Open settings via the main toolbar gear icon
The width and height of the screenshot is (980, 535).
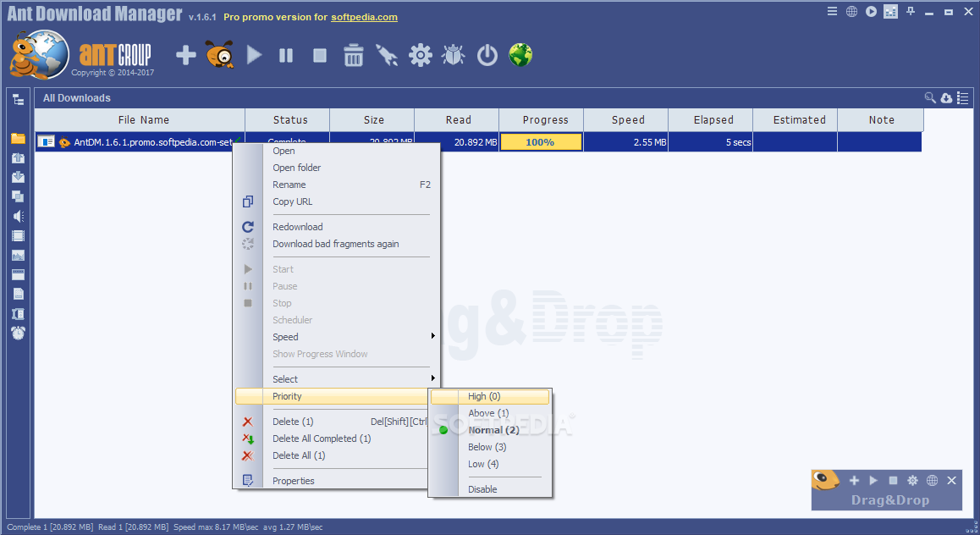[x=421, y=55]
